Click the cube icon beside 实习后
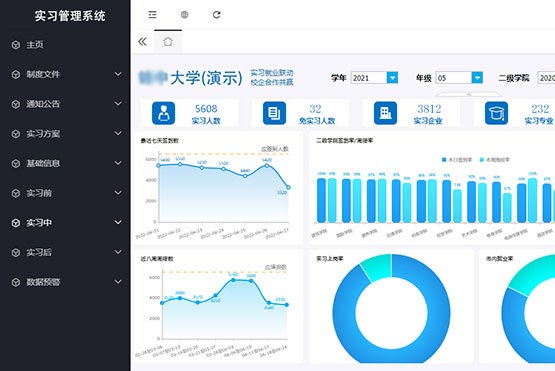555x371 pixels. 16,253
